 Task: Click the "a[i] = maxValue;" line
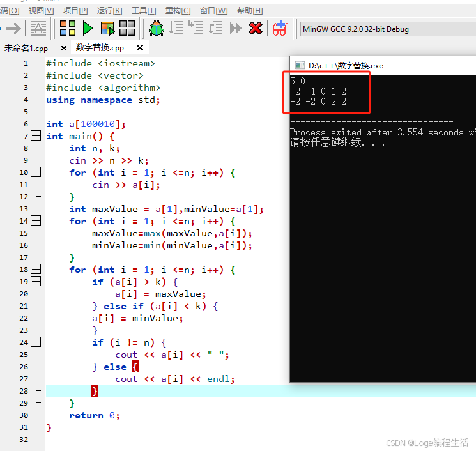(160, 294)
